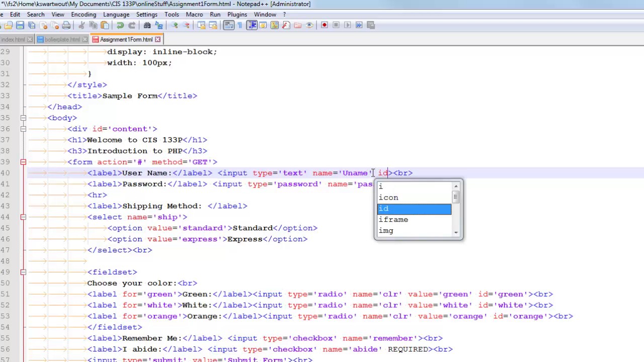Click the green Undo arrow

click(120, 25)
